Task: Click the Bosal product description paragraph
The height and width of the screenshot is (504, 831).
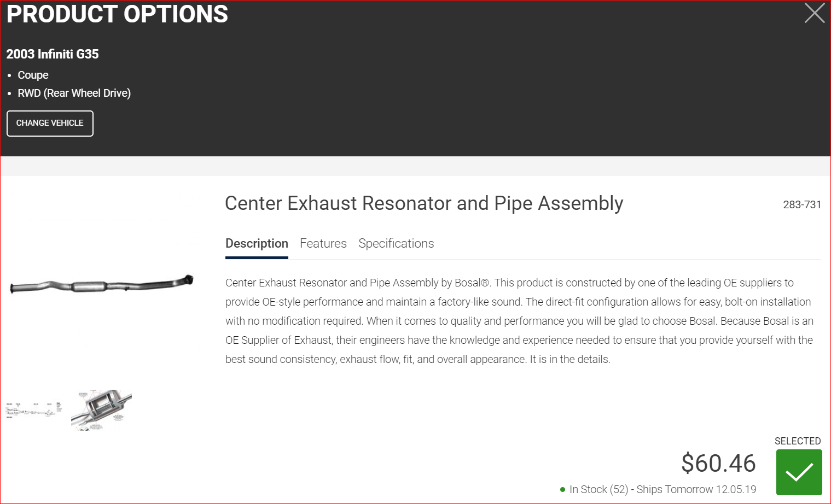Action: pyautogui.click(x=519, y=321)
